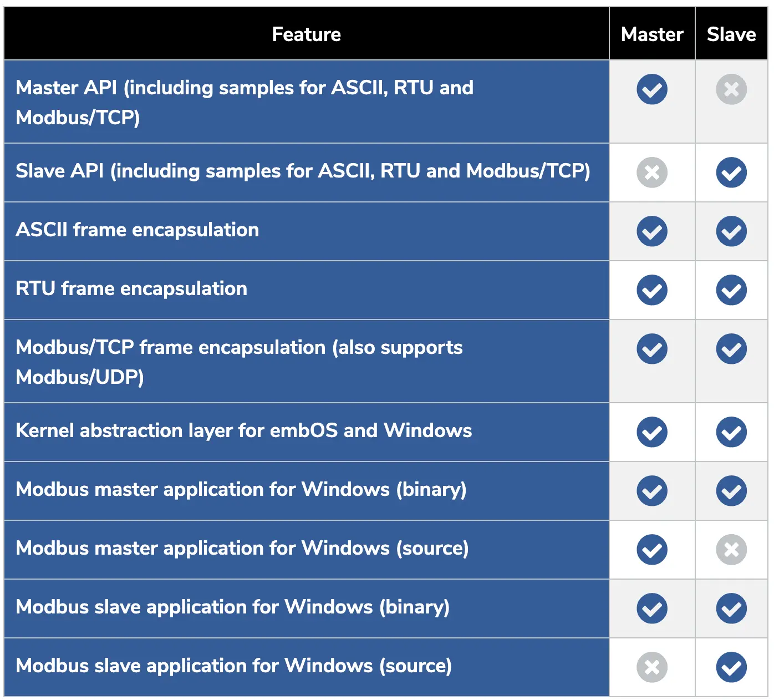774x700 pixels.
Task: Click the Kernel abstraction layer feature text
Action: pyautogui.click(x=244, y=431)
